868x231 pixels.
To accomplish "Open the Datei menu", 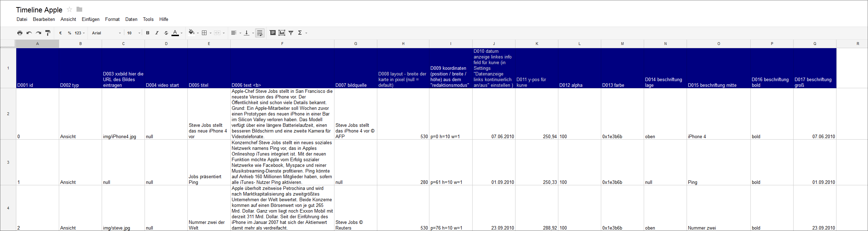I will [x=22, y=19].
